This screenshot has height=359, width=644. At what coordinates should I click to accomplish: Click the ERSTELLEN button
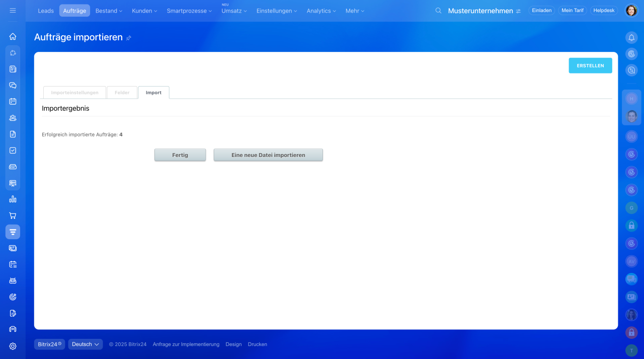click(590, 65)
